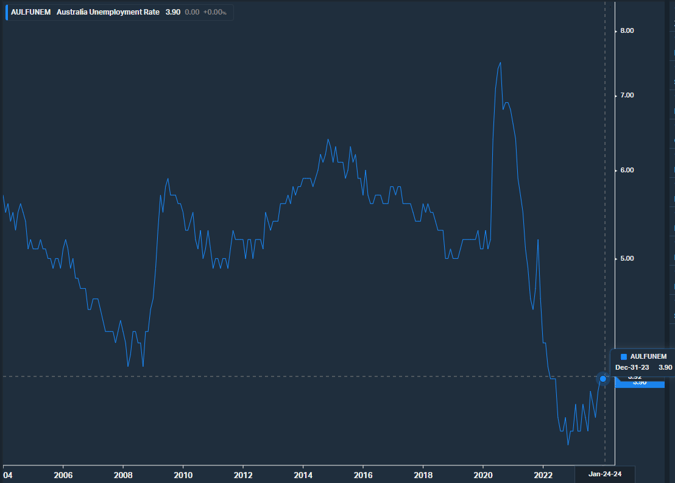
Task: Click the Dec-31-23 date in the tooltip
Action: (x=634, y=367)
